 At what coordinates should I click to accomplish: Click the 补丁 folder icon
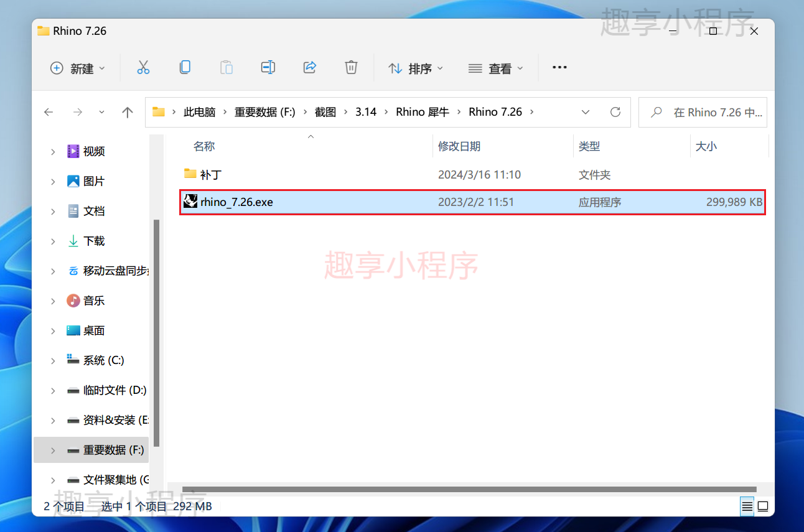(190, 174)
